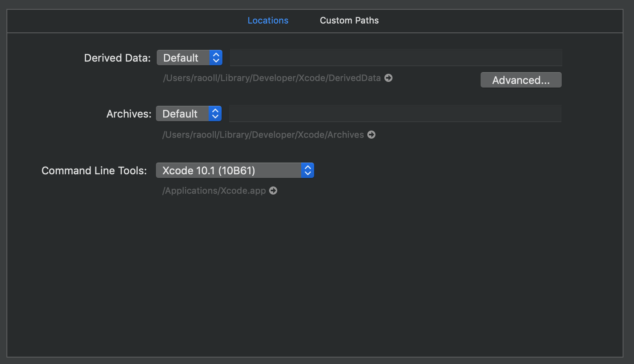Switch to the Locations tab
The height and width of the screenshot is (364, 634).
click(x=268, y=20)
